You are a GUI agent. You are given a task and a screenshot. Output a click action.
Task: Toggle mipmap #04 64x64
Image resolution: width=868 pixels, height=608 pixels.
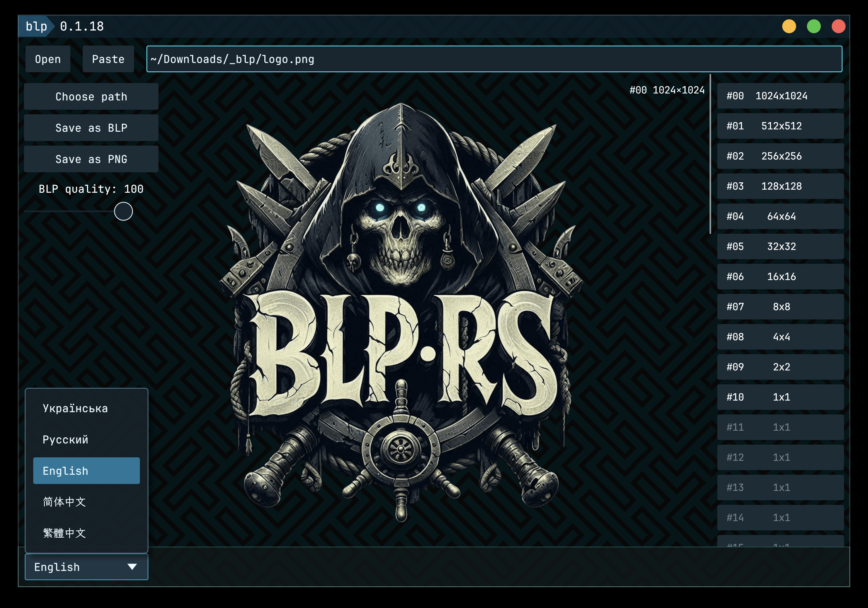click(781, 216)
